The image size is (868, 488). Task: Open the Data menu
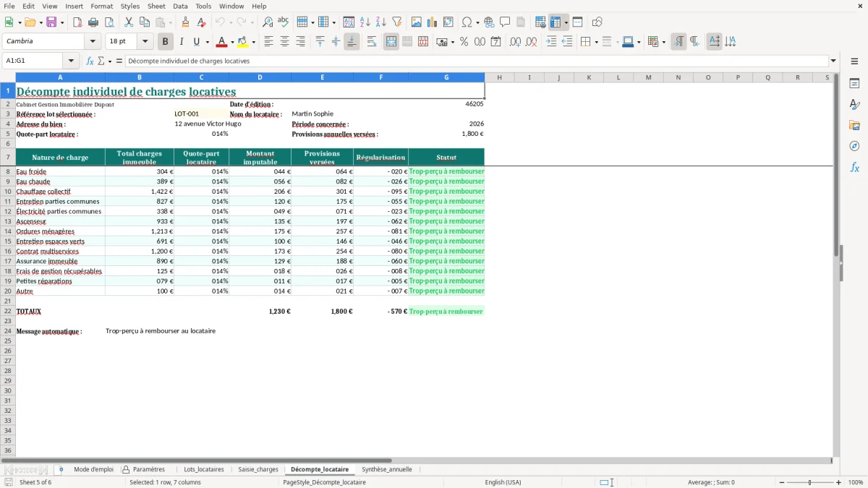tap(180, 6)
